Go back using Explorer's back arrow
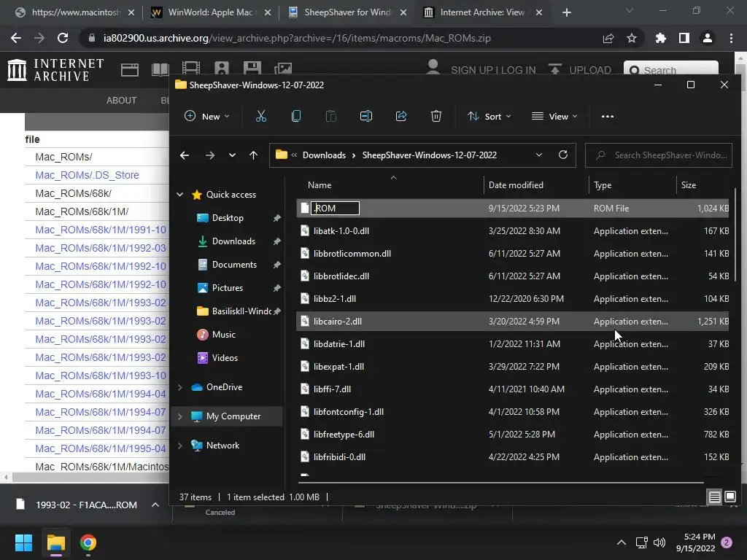This screenshot has height=560, width=747. tap(185, 155)
